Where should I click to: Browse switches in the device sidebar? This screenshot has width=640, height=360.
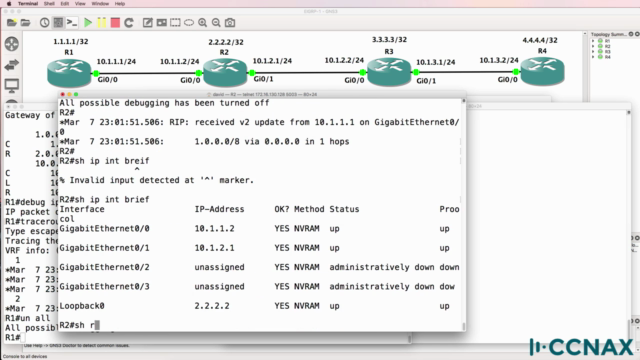(12, 64)
